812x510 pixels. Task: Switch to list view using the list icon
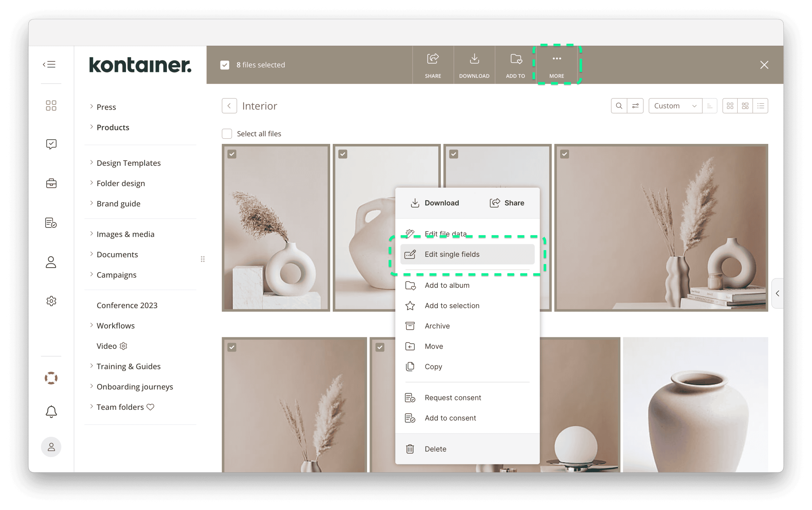(x=761, y=106)
